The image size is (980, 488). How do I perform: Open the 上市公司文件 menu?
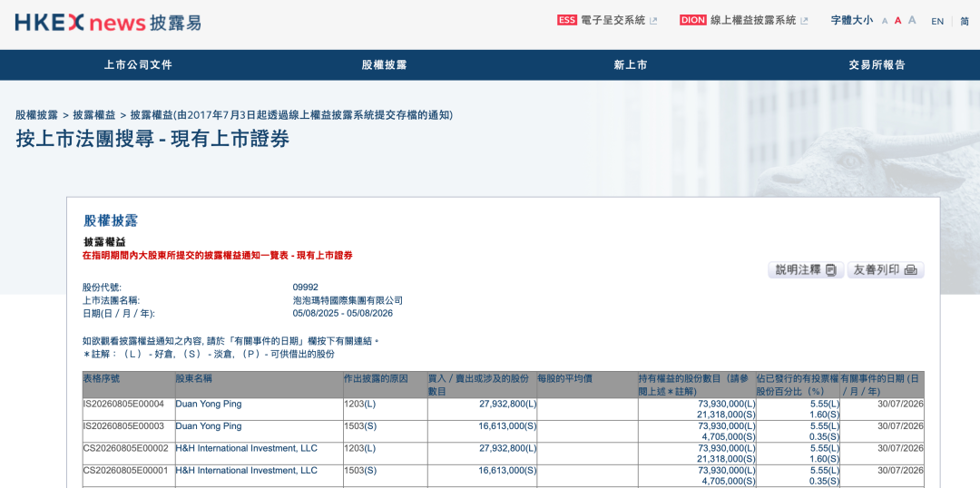point(138,65)
